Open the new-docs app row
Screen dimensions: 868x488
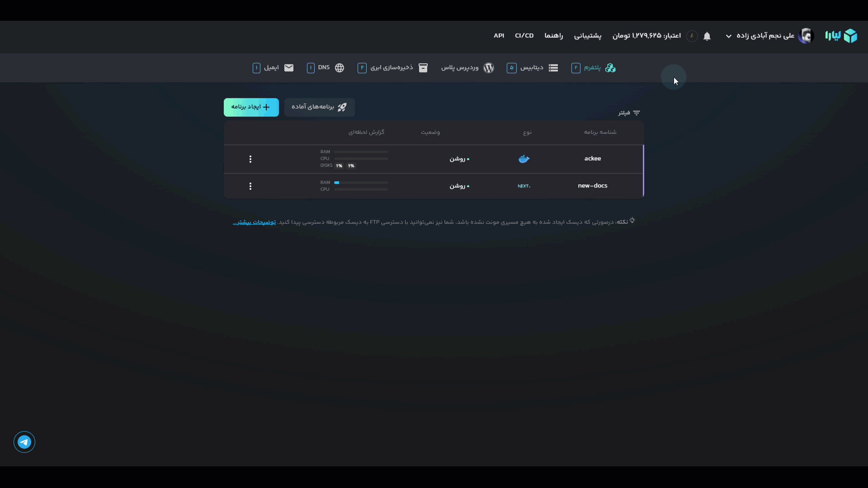[434, 186]
